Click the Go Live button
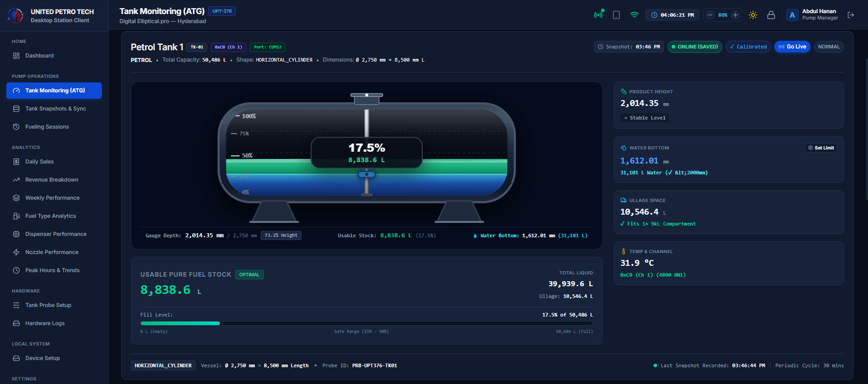Viewport: 868px width, 384px height. tap(792, 47)
